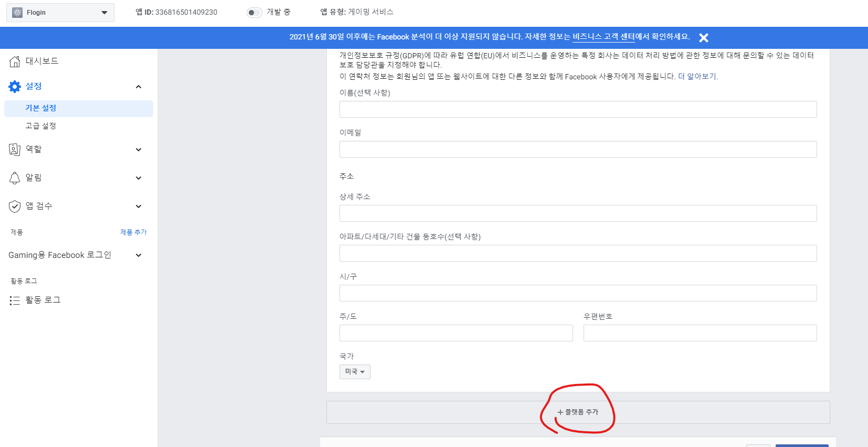Click the 플랫폼 추가 button

[578, 412]
